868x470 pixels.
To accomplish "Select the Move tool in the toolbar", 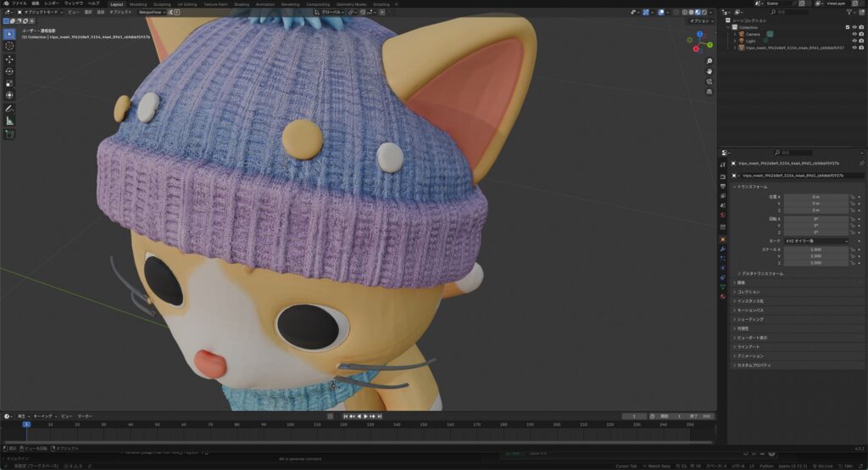I will [9, 59].
